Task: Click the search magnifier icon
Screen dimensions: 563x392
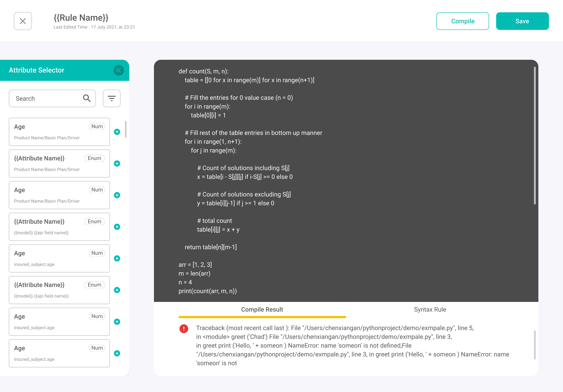Action: [87, 98]
